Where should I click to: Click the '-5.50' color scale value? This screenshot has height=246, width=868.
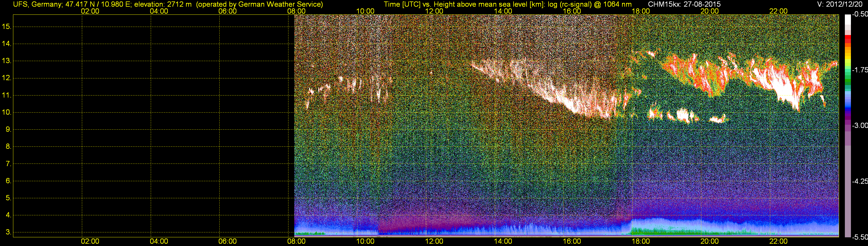click(860, 237)
